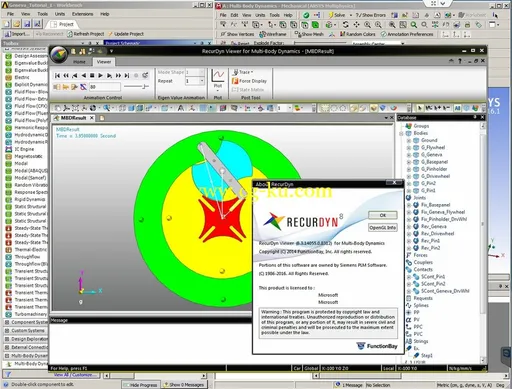Image resolution: width=512 pixels, height=389 pixels.
Task: Open Extensions menu in Workbench
Action: (x=82, y=14)
